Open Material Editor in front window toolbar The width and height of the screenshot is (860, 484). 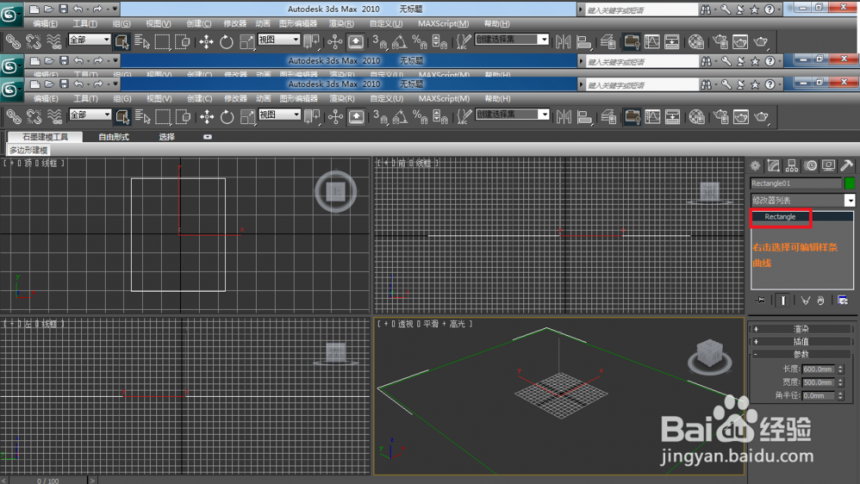click(x=697, y=117)
